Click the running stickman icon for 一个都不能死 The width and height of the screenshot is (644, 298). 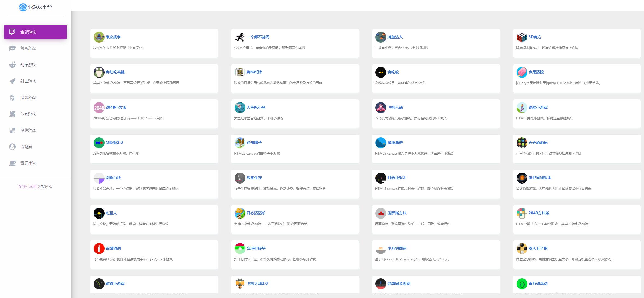[240, 37]
